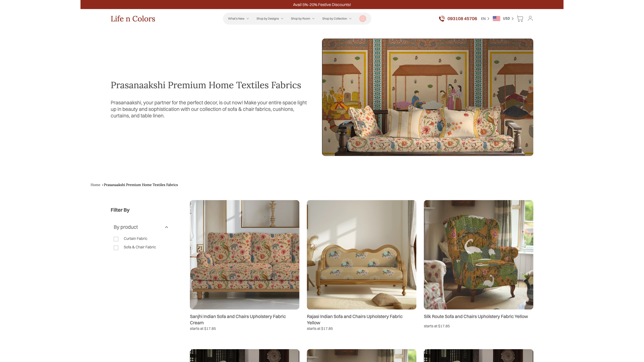Viewport: 644px width, 362px height.
Task: Open the Shop by Room dropdown
Action: [303, 18]
